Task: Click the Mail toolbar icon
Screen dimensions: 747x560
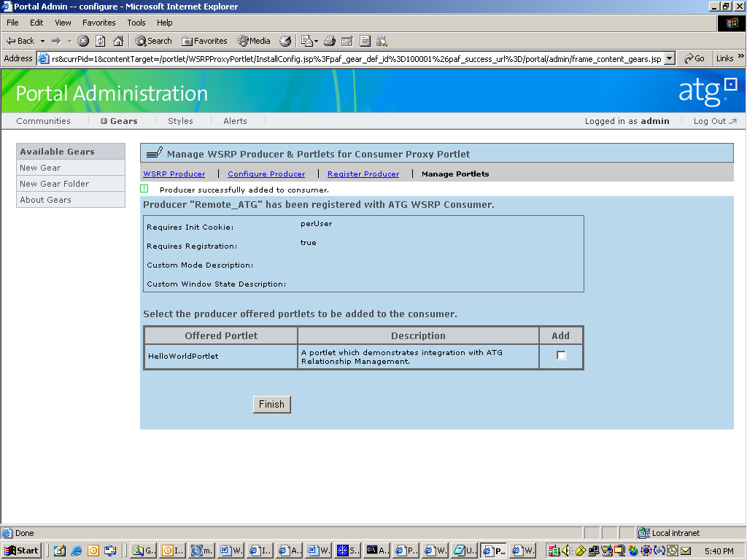Action: tap(307, 41)
